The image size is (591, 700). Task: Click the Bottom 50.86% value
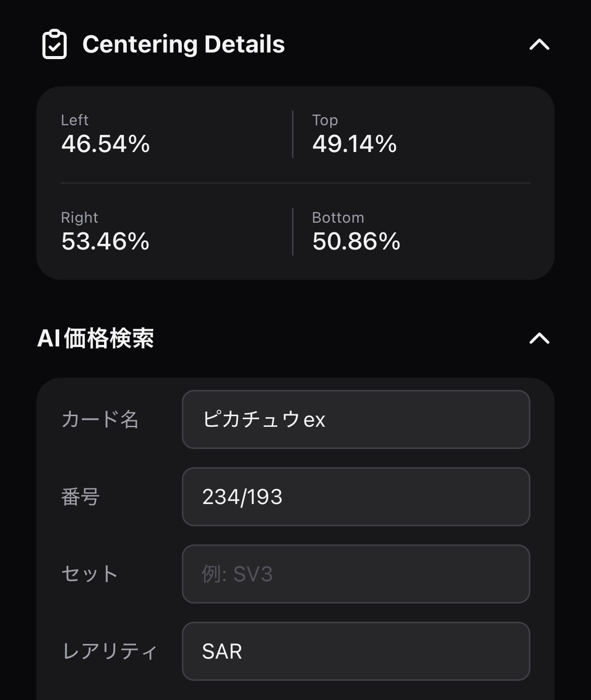tap(356, 241)
